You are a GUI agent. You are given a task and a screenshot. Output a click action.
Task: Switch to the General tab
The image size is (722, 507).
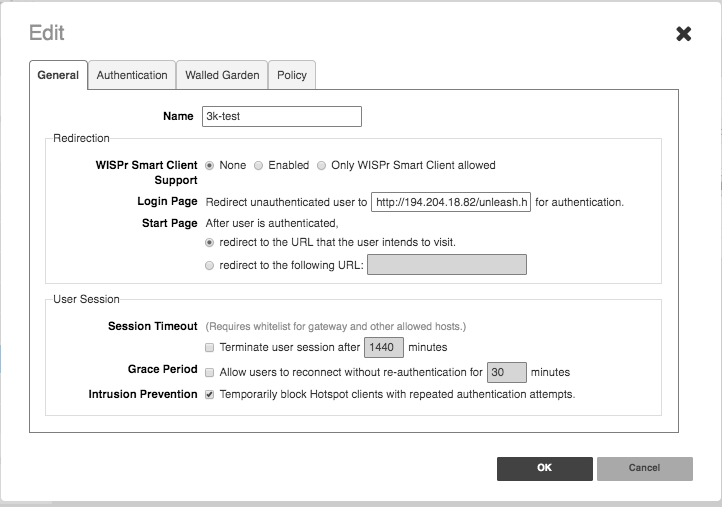click(58, 75)
